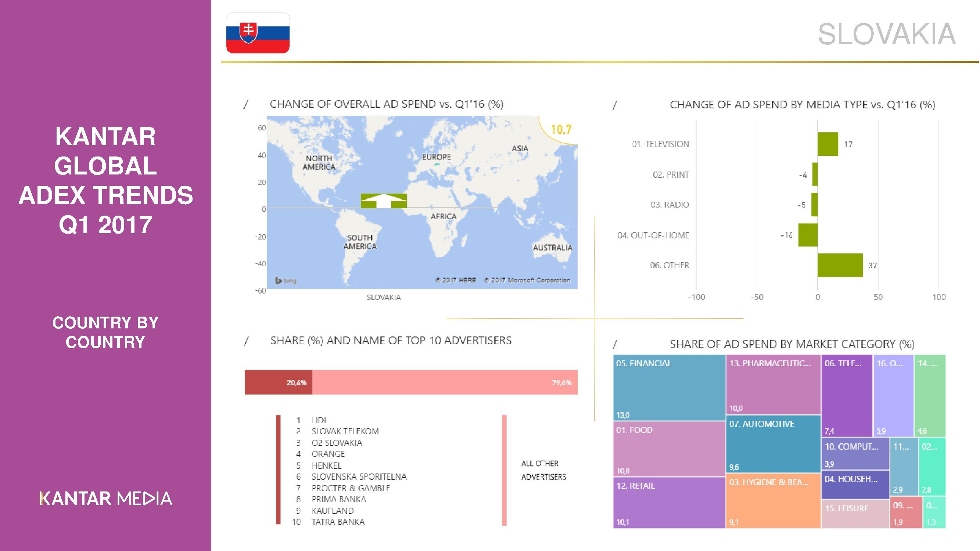The width and height of the screenshot is (980, 551).
Task: Click the treemap tile with value 2,9
Action: [x=904, y=467]
